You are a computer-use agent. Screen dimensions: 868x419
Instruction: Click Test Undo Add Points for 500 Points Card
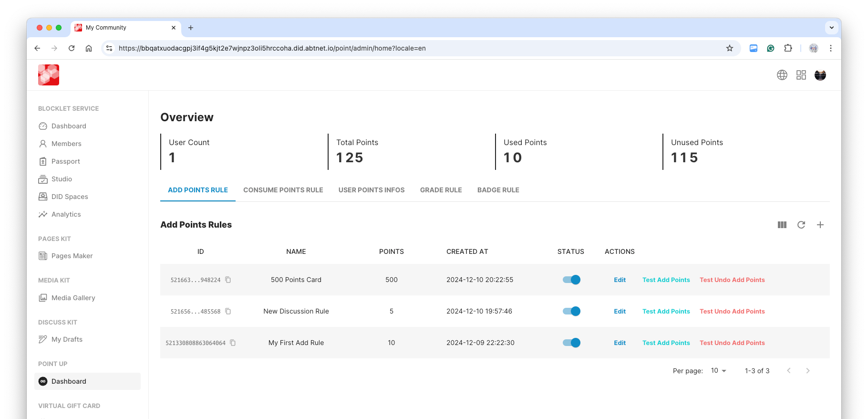[732, 280]
